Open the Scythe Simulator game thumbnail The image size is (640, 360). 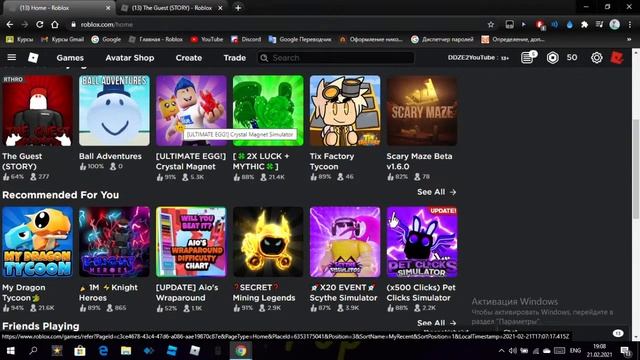coord(345,242)
